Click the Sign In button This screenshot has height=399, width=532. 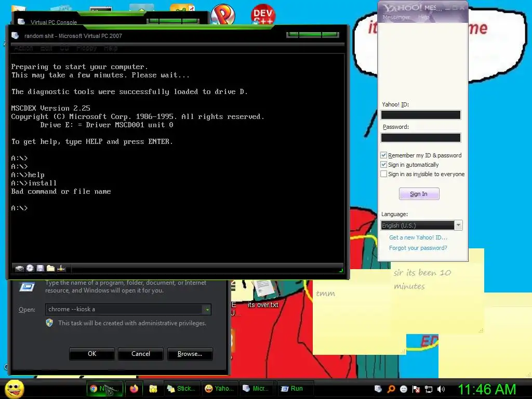coord(419,194)
